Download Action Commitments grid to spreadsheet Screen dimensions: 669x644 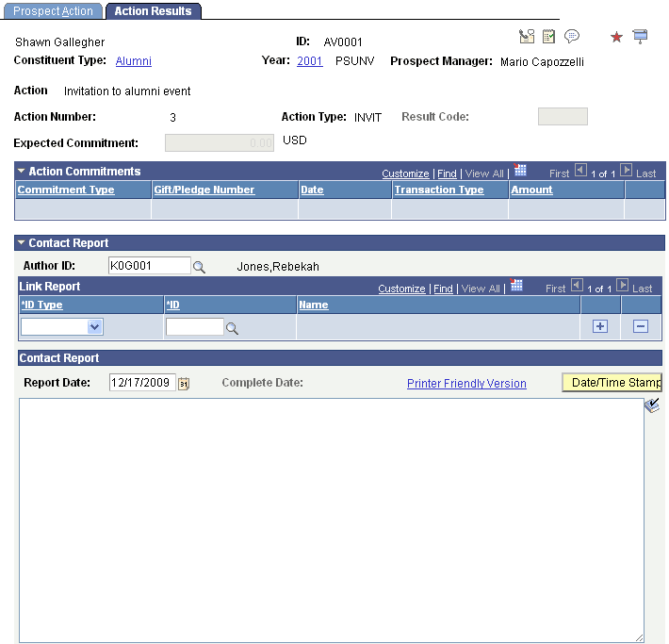(x=519, y=171)
